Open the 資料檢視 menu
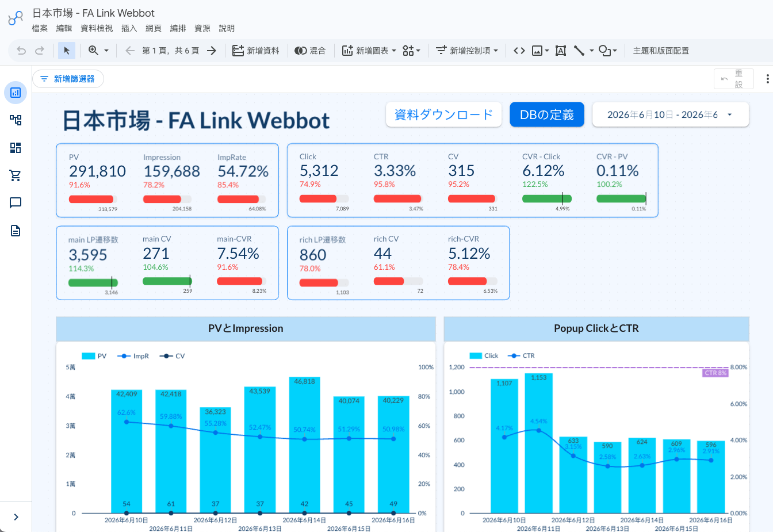Image resolution: width=773 pixels, height=532 pixels. (x=97, y=28)
